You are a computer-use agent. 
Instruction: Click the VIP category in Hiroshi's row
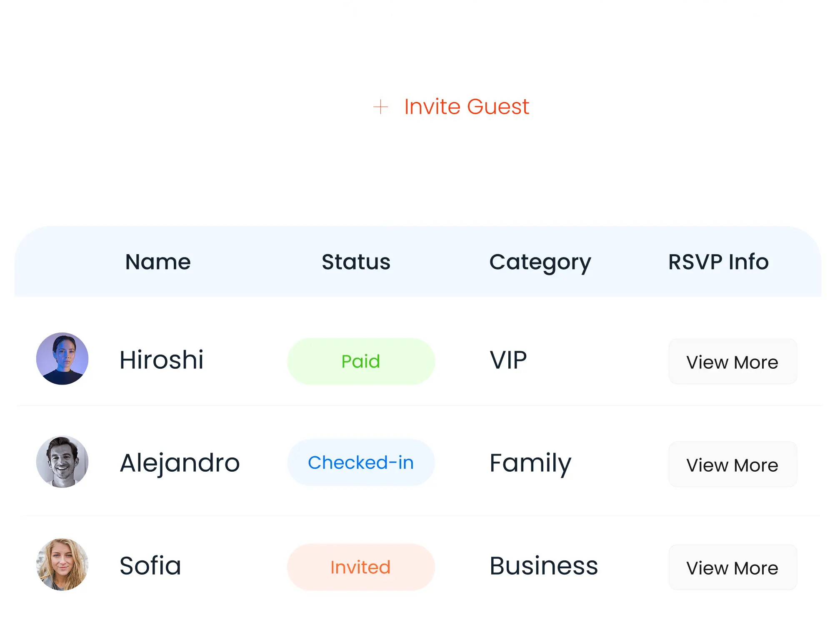(x=508, y=360)
